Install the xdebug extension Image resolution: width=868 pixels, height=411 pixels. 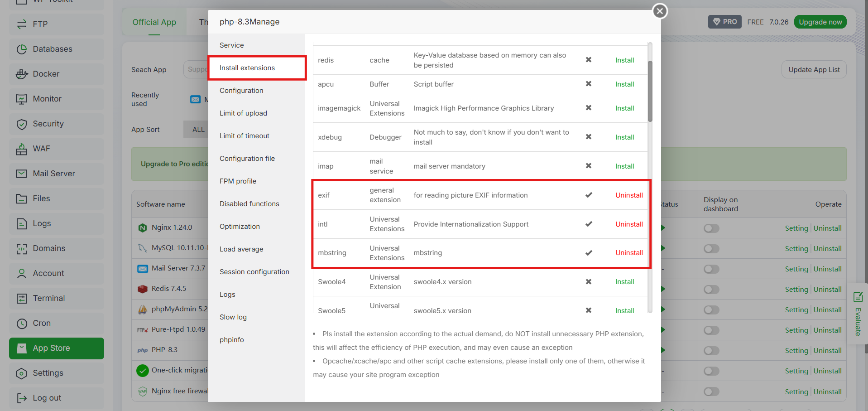624,137
